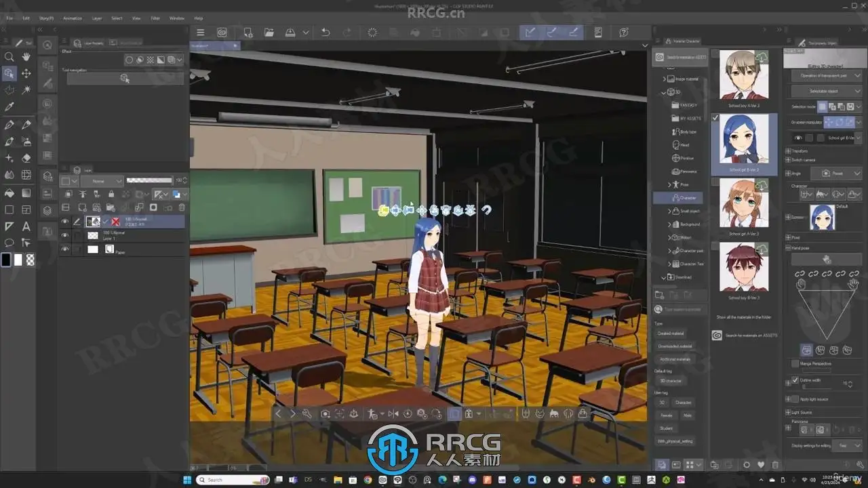This screenshot has height=488, width=868.
Task: Enable the Manga Perspective checkbox
Action: (795, 364)
